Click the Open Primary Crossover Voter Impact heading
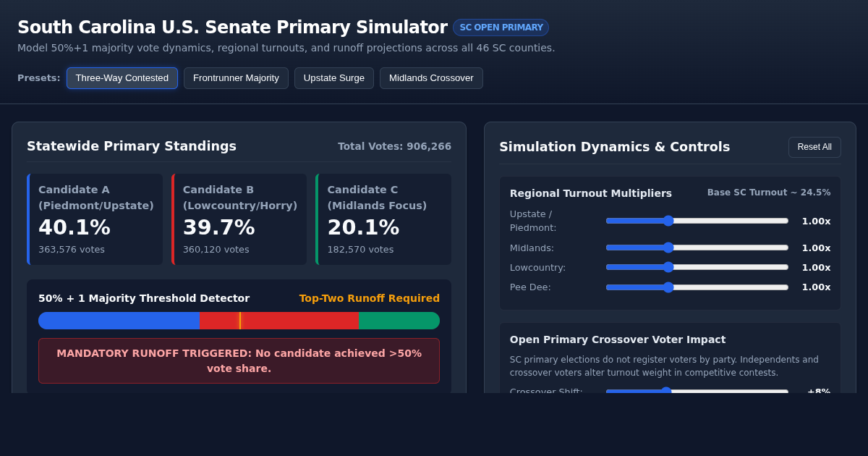 (x=618, y=339)
